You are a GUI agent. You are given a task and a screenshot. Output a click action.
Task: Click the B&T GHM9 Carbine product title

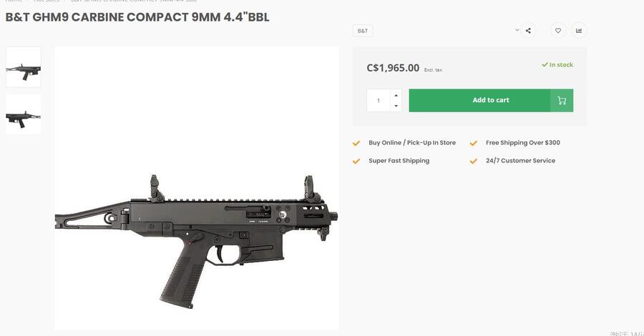coord(137,17)
